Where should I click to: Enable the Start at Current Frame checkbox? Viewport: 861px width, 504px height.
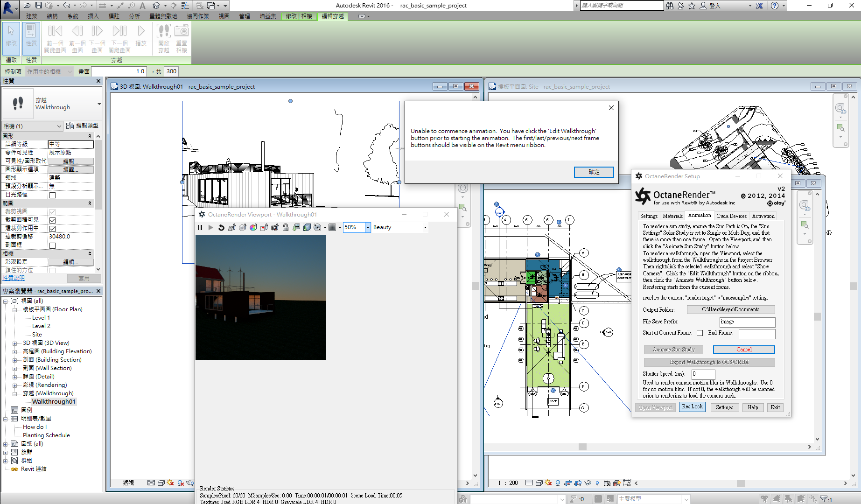(700, 333)
